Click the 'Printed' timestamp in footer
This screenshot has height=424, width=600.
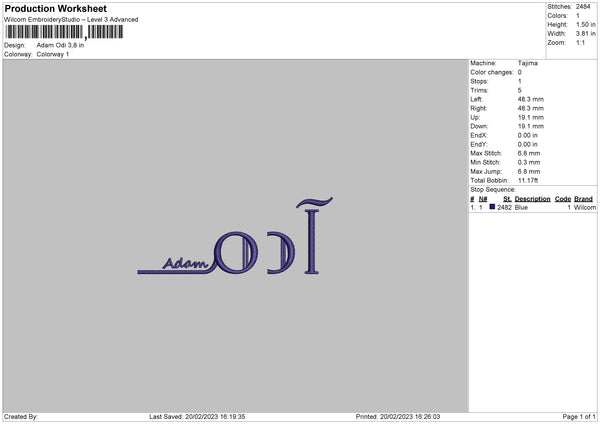coord(398,416)
